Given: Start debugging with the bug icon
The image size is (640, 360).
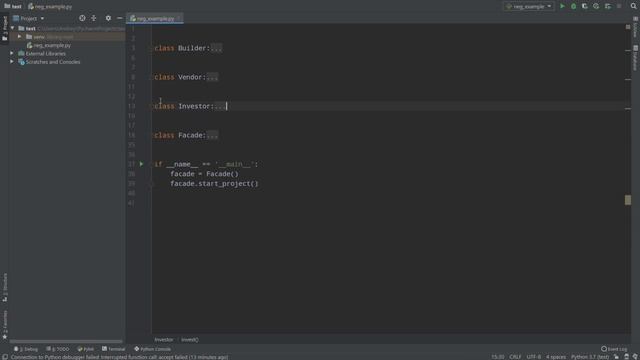Looking at the screenshot, I should (x=573, y=6).
